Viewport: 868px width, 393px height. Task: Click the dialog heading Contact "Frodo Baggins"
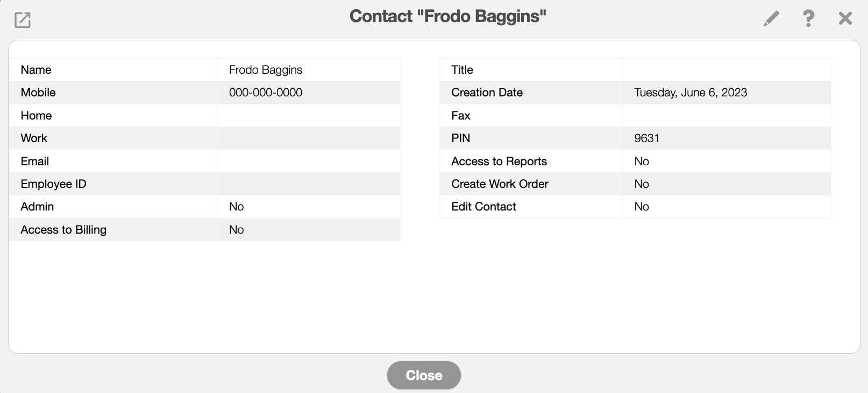(x=447, y=16)
